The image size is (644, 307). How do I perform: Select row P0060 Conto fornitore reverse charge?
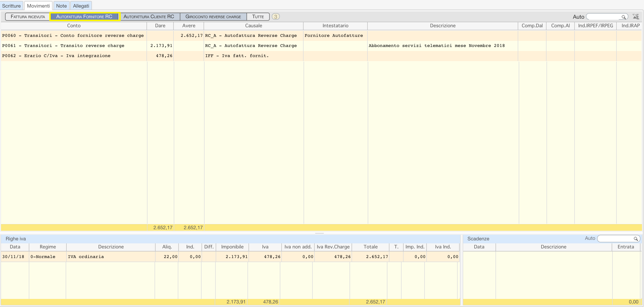pyautogui.click(x=321, y=36)
